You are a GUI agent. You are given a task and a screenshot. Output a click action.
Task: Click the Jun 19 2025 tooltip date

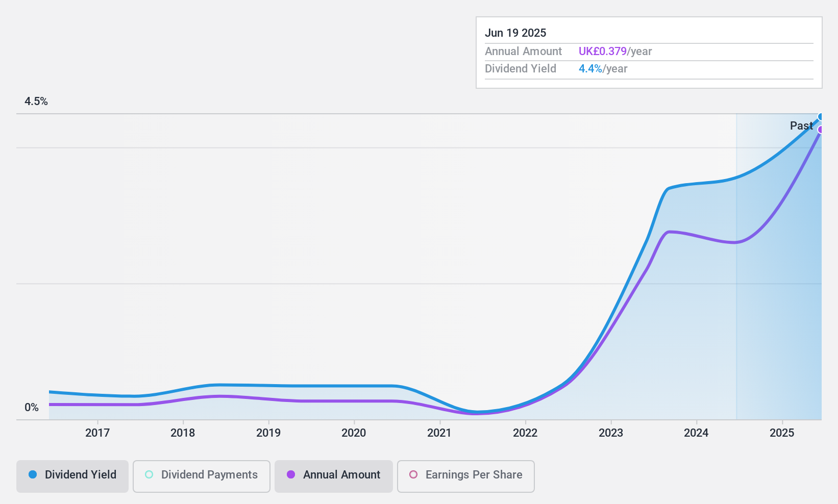(515, 33)
